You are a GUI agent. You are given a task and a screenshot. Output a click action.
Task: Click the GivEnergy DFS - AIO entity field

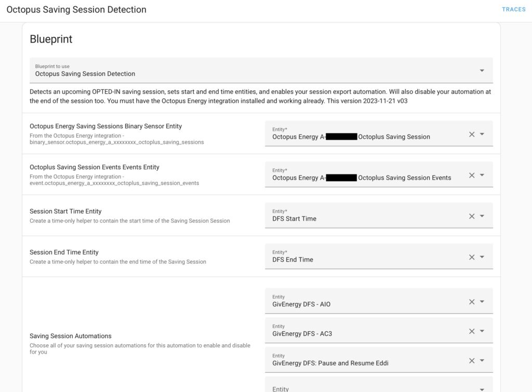tap(379, 301)
